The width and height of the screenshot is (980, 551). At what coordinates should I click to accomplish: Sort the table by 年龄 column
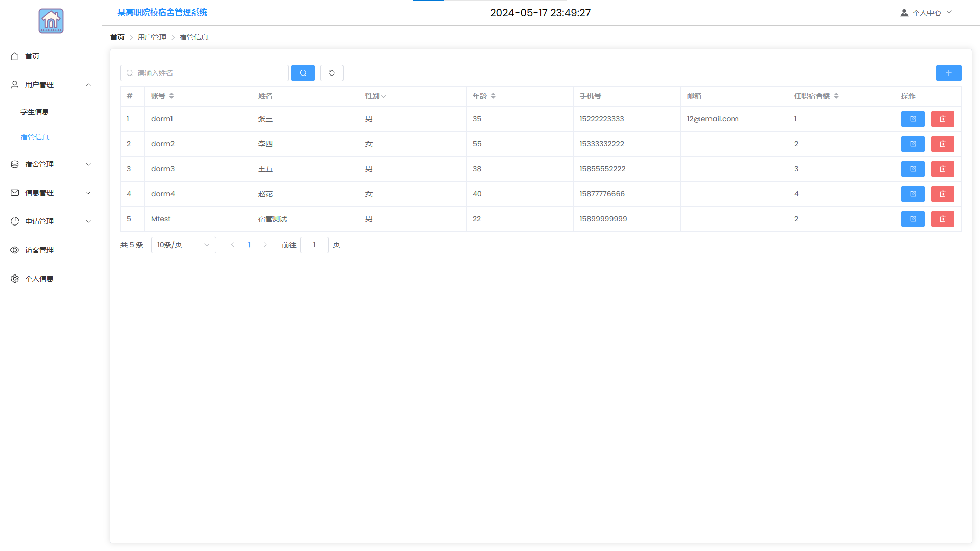[x=493, y=96]
